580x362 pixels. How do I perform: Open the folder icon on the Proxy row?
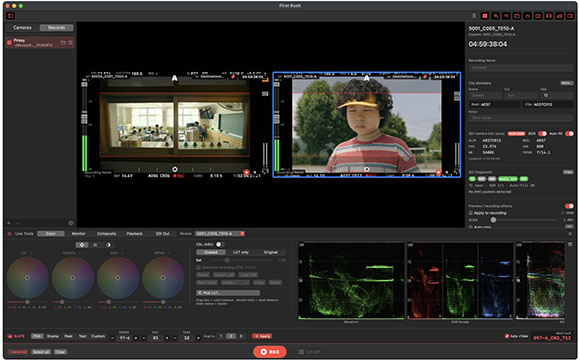point(63,43)
